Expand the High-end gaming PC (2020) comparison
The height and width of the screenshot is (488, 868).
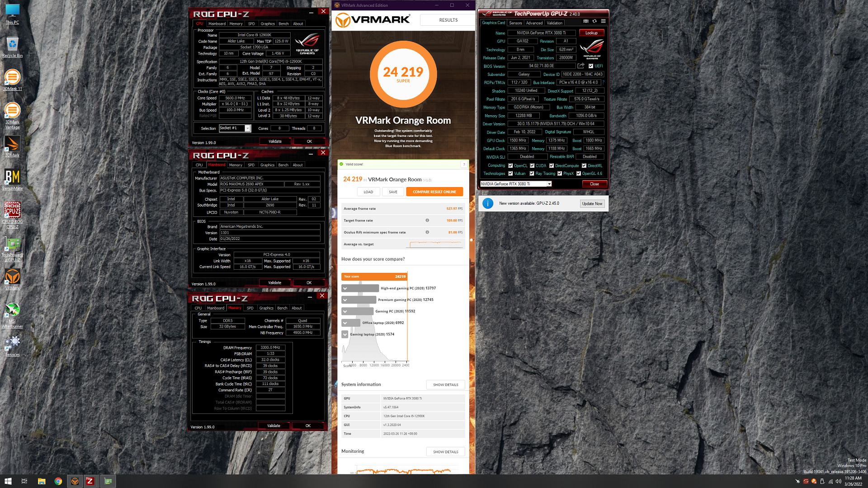click(x=345, y=288)
